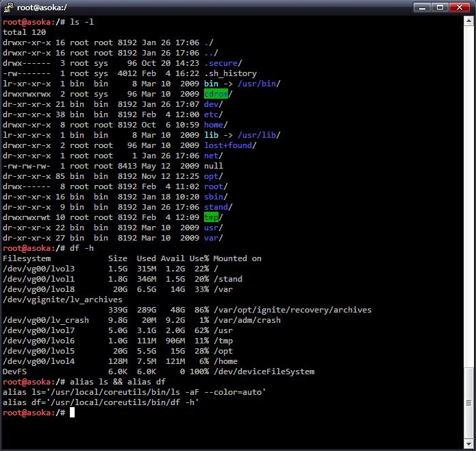Click the /dev/vg00/lvol8 filesystem name
476x451 pixels.
point(38,289)
